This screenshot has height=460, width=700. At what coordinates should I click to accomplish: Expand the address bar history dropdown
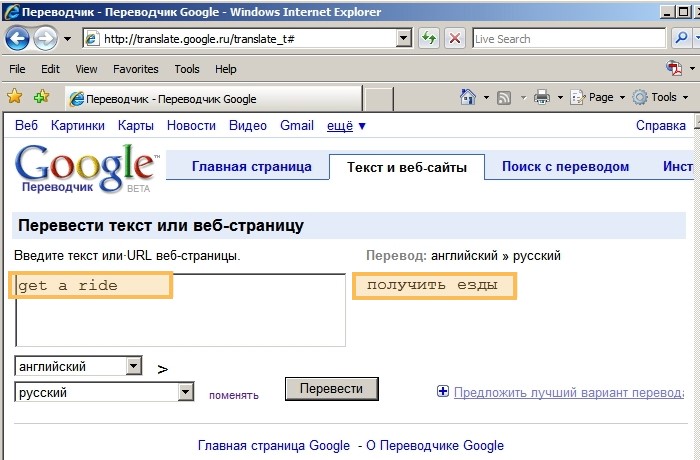tap(404, 39)
